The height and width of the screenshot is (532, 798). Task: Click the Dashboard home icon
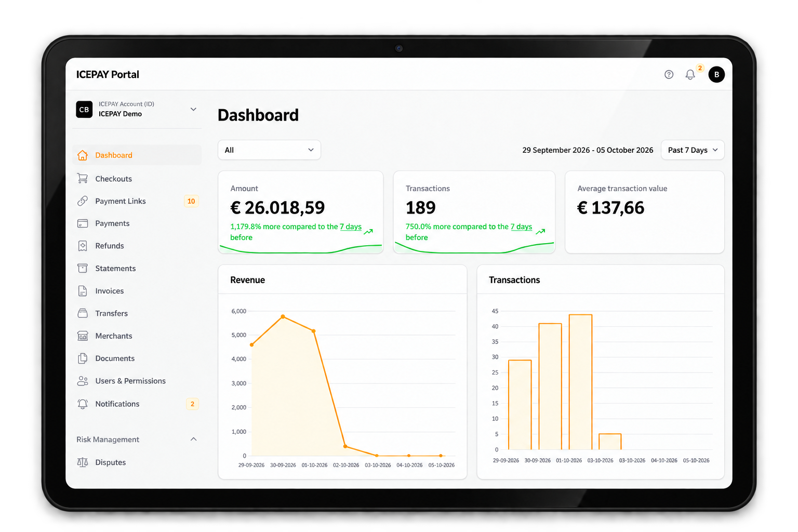[x=83, y=155]
